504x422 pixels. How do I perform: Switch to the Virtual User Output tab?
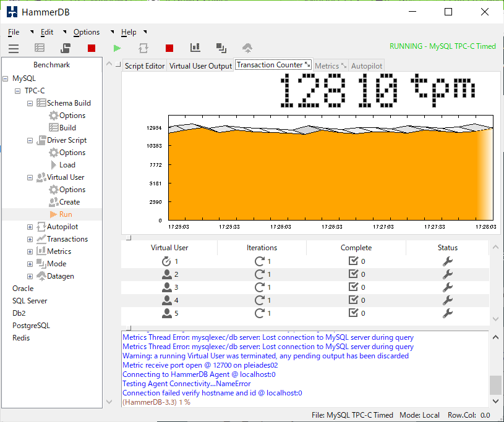tap(200, 66)
